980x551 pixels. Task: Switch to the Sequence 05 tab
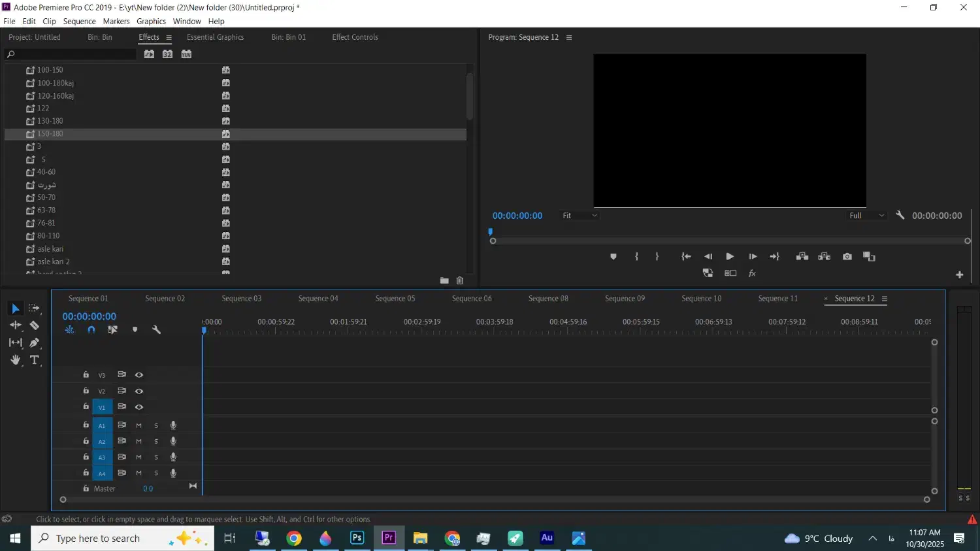point(395,299)
